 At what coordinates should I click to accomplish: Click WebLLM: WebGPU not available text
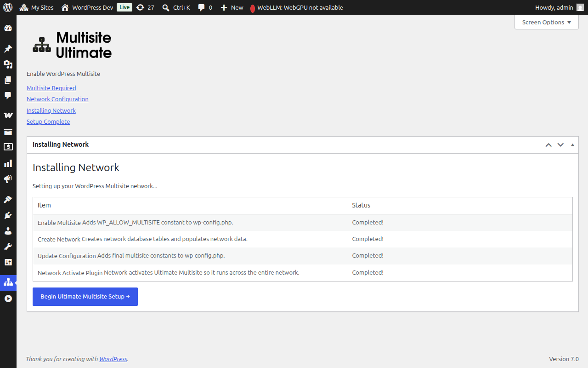coord(300,7)
